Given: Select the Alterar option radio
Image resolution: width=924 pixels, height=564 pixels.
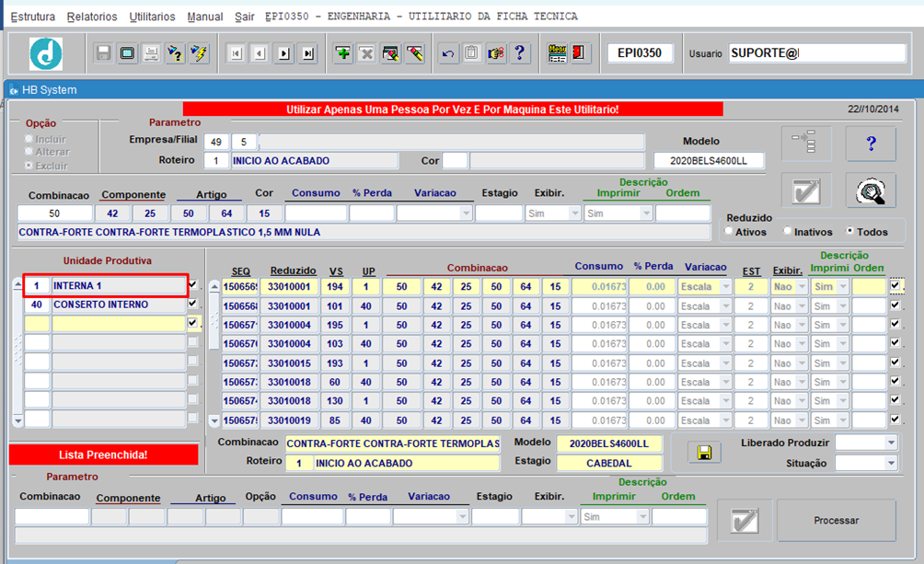Looking at the screenshot, I should pos(29,152).
